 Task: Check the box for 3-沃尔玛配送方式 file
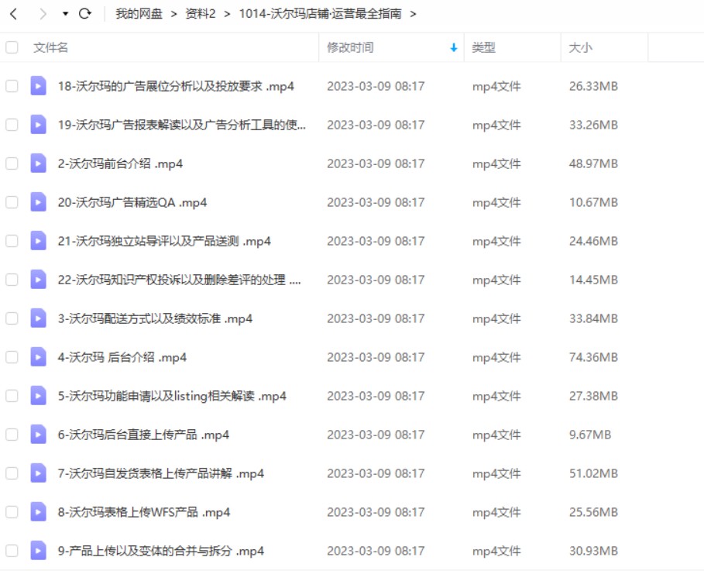[x=12, y=318]
